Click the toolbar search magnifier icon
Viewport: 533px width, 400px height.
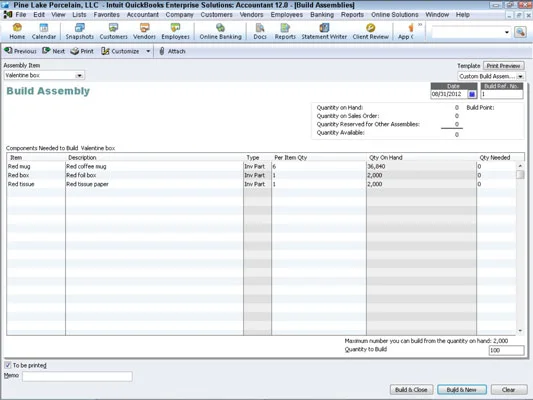click(x=520, y=32)
